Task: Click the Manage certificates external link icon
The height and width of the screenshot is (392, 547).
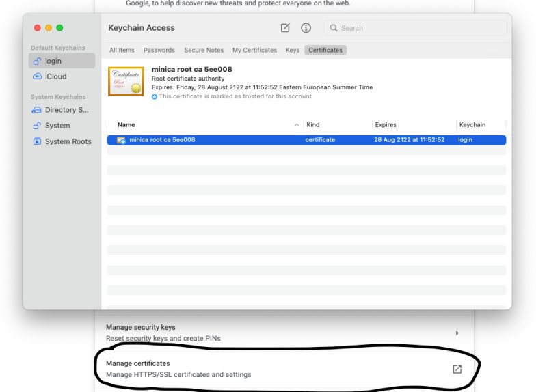Action: click(x=457, y=369)
